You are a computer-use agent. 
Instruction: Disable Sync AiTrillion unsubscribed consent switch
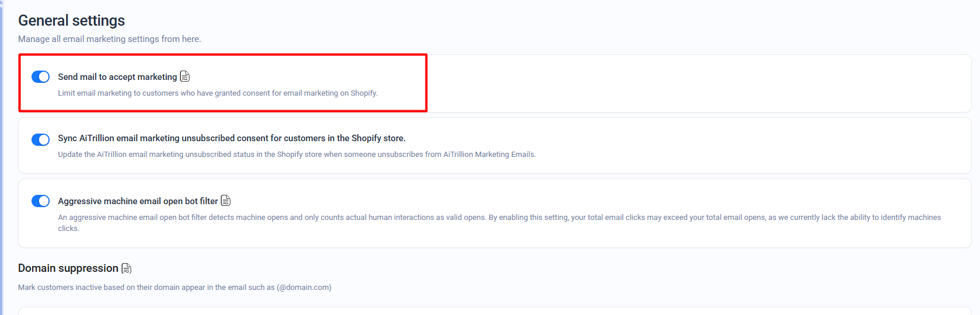click(40, 139)
